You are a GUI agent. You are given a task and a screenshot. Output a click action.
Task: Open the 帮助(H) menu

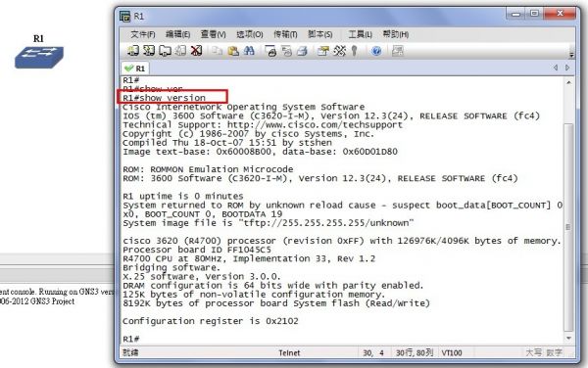[x=395, y=34]
